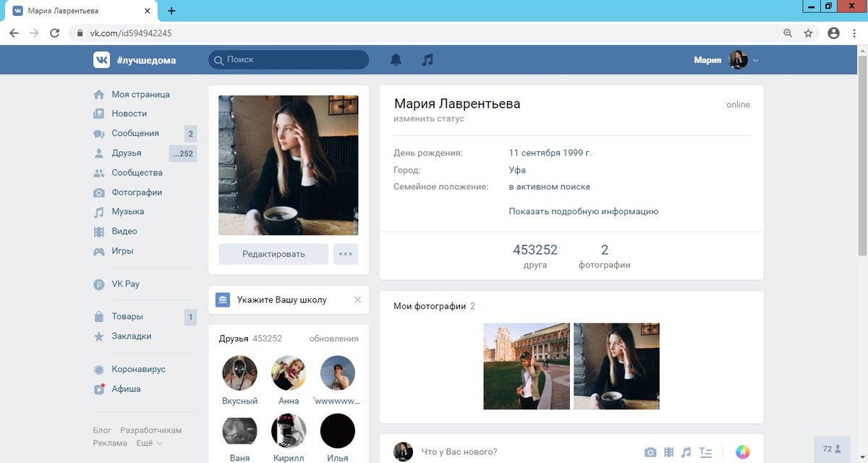Bookmark page with the star icon
868x463 pixels.
pyautogui.click(x=808, y=33)
